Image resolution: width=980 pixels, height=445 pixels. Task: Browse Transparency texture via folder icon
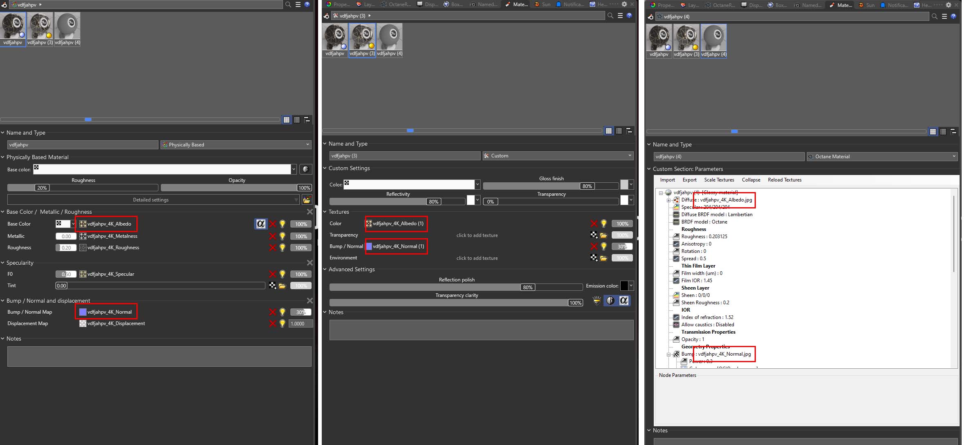tap(604, 235)
